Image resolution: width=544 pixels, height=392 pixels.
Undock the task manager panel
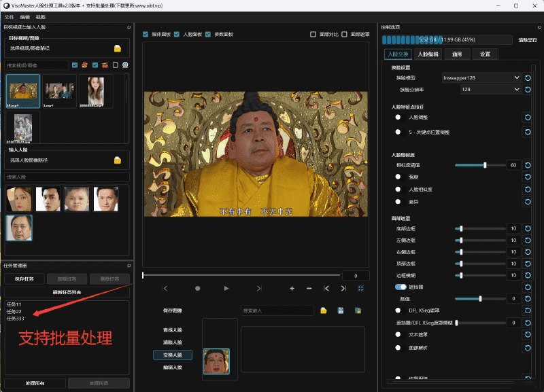tap(129, 266)
